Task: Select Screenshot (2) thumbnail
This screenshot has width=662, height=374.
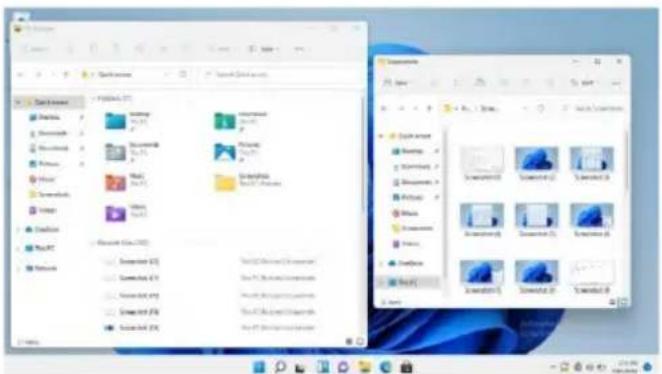Action: pyautogui.click(x=537, y=163)
